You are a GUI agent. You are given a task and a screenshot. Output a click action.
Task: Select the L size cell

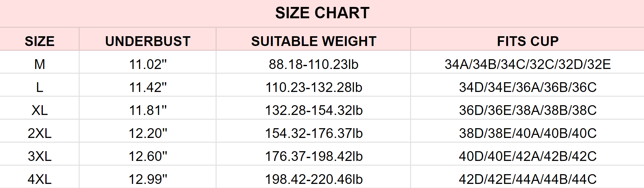pyautogui.click(x=40, y=87)
